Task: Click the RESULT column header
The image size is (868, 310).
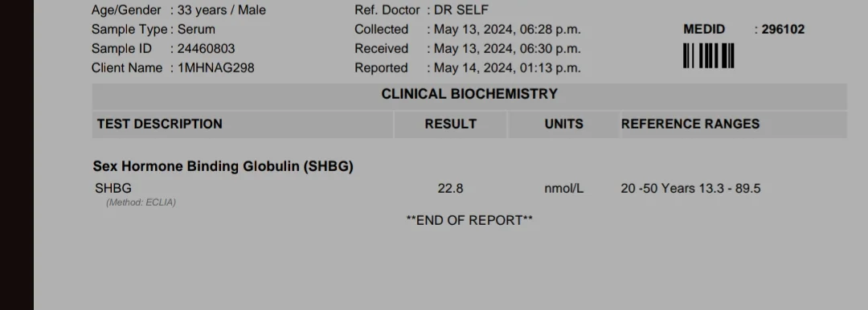Action: (x=451, y=124)
